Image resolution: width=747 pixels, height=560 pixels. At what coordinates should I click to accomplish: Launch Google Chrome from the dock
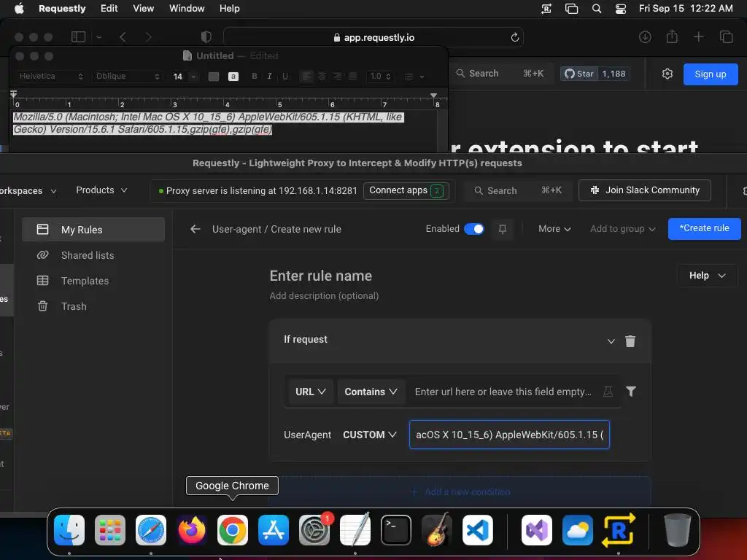click(x=233, y=530)
